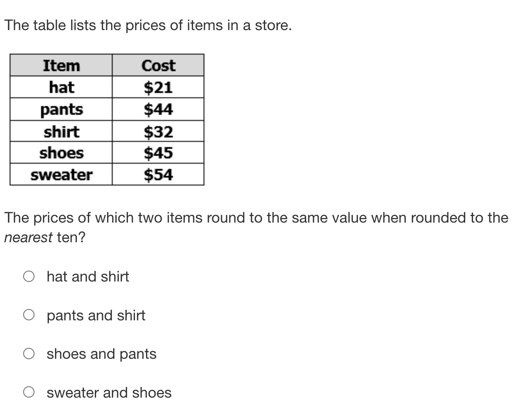
Task: Click the question line starting 'The prices of which'
Action: [256, 217]
